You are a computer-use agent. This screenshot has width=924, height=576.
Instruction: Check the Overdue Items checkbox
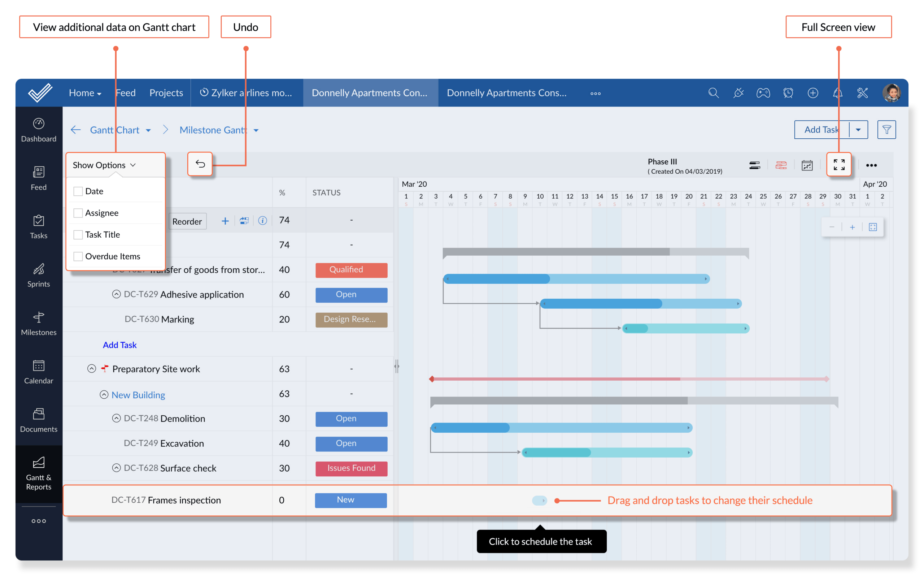78,256
